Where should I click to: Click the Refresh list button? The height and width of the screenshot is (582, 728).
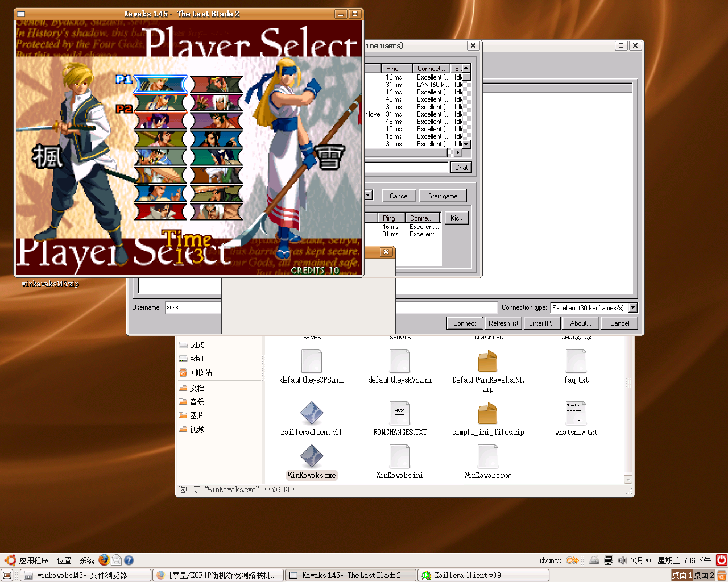(x=503, y=323)
